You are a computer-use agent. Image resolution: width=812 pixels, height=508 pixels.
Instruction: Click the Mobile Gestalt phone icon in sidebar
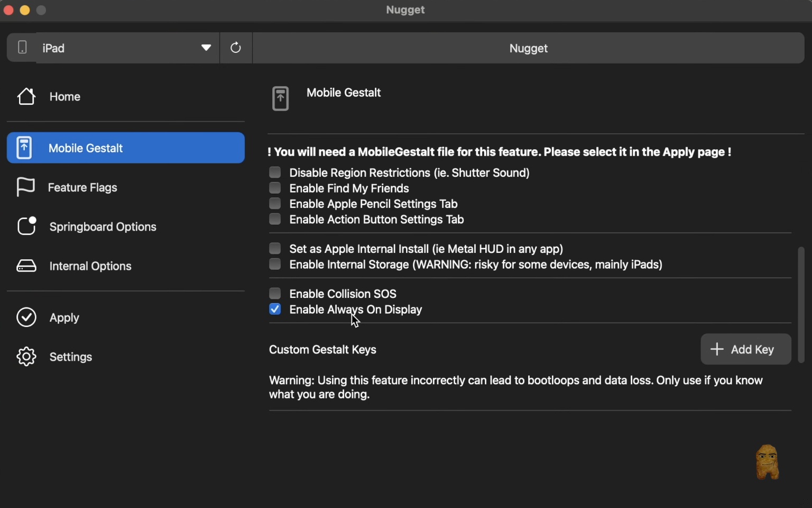[x=24, y=148]
